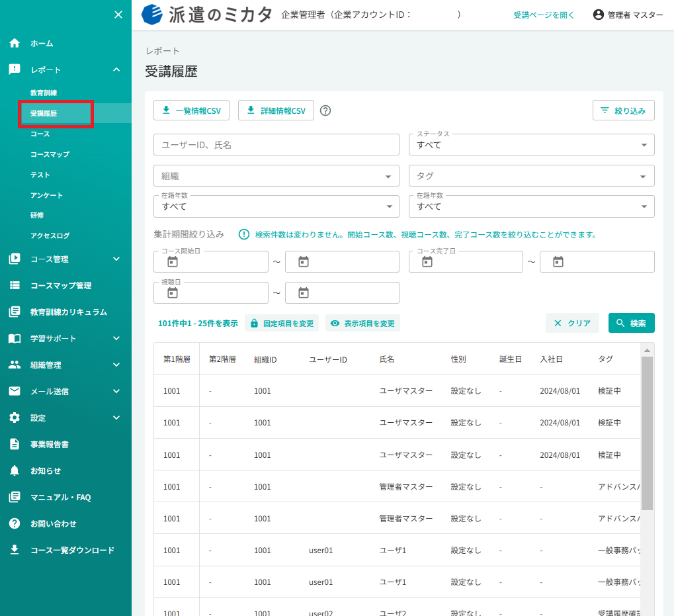Open calendar icon for 視聴日 start date
The image size is (674, 616).
[x=173, y=292]
